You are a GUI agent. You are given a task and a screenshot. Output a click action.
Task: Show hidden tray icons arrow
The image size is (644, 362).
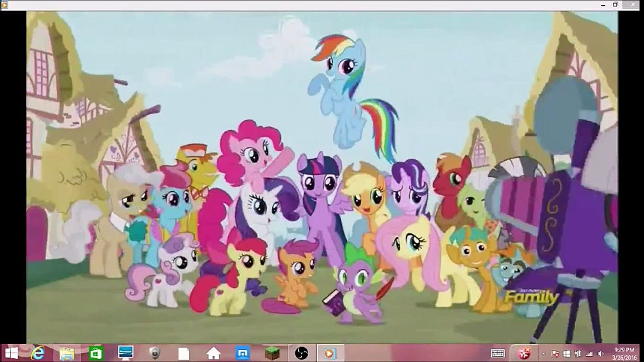pos(544,353)
